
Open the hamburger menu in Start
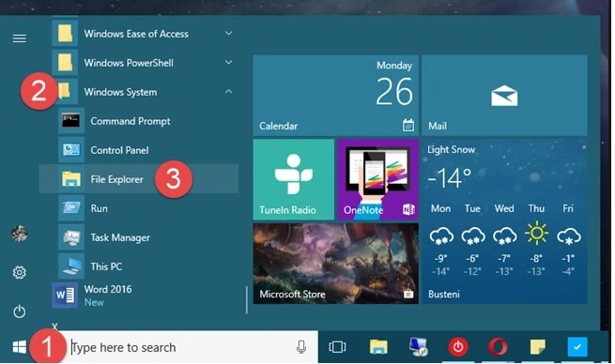19,38
